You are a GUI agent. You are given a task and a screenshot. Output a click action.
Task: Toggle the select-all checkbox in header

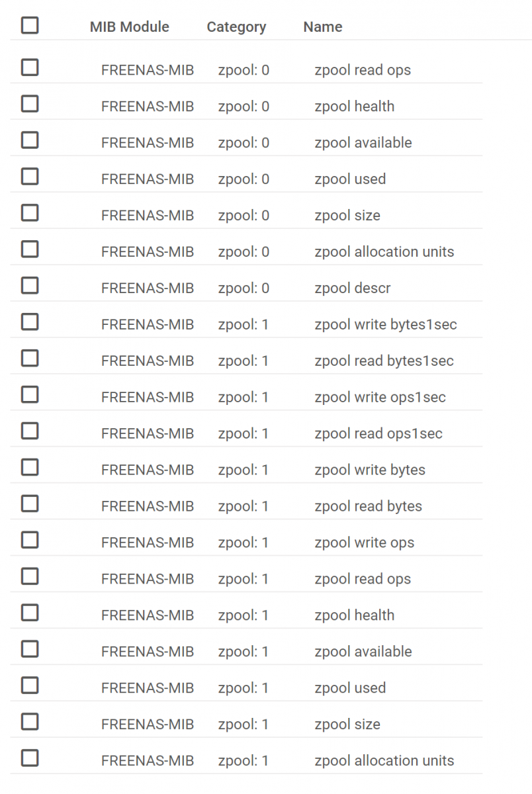(x=30, y=26)
